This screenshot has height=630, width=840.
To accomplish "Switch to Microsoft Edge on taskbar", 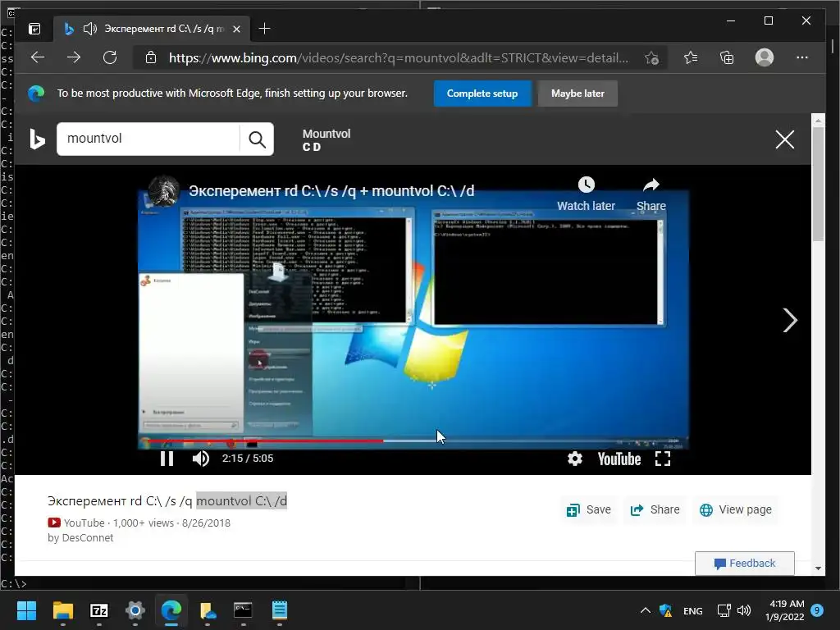I will coord(171,610).
